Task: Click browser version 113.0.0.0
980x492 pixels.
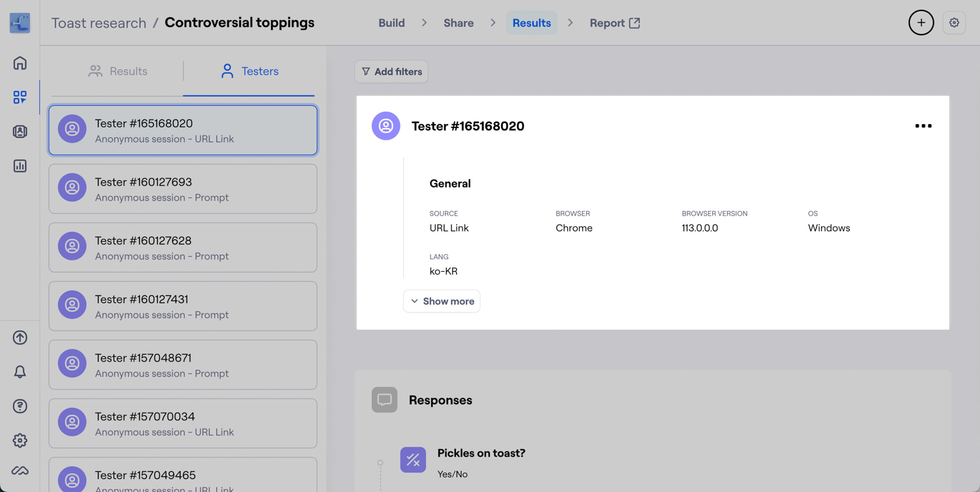Action: point(700,228)
